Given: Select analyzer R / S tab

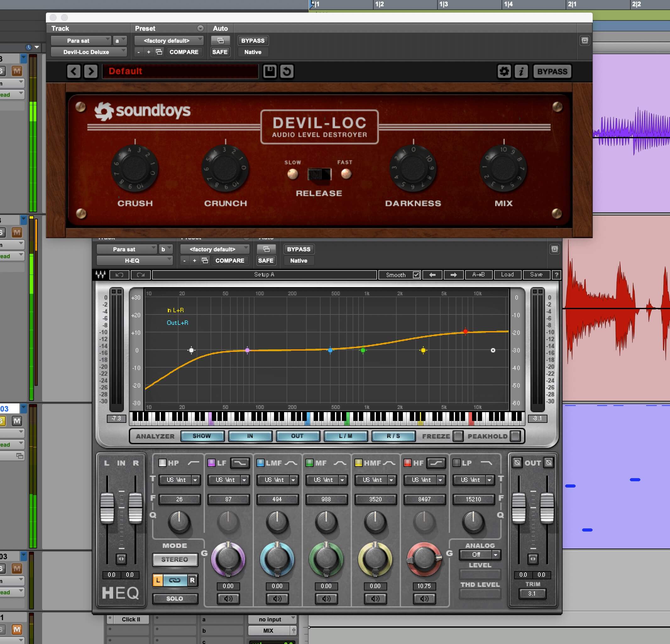Looking at the screenshot, I should (x=393, y=436).
